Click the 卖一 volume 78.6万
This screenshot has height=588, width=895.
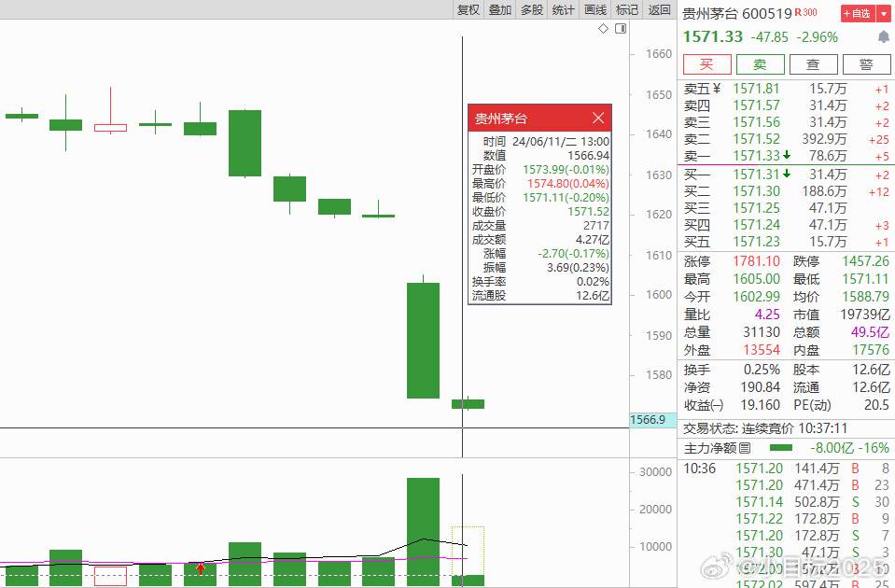click(828, 156)
